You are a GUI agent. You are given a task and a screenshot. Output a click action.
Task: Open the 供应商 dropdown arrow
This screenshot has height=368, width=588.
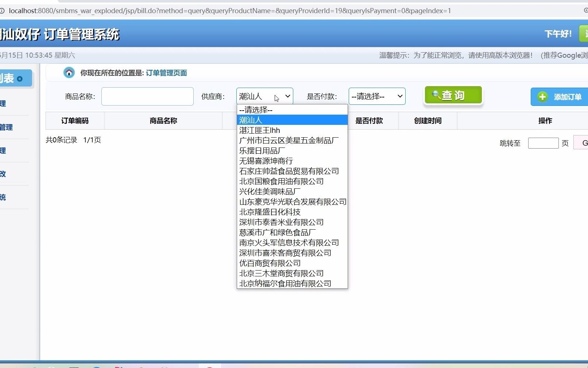[x=287, y=96]
